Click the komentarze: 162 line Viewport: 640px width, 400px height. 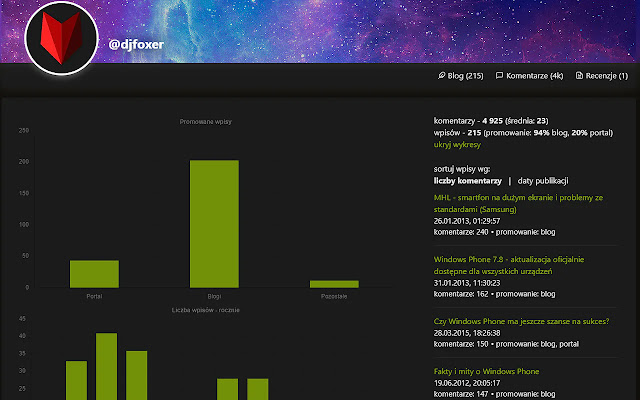[494, 294]
